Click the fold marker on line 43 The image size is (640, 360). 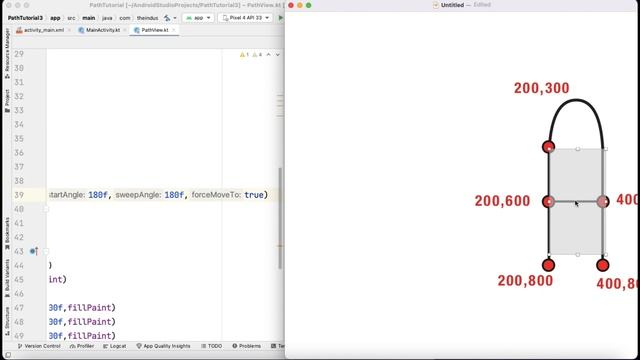click(x=46, y=251)
